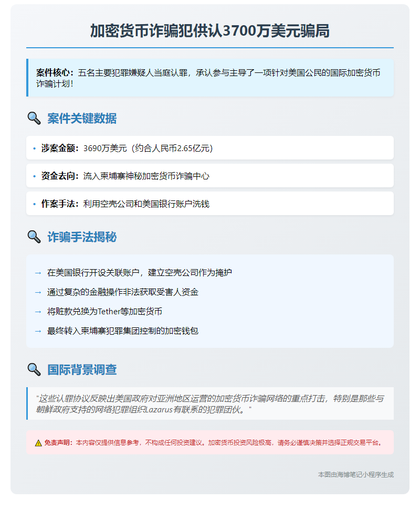
Task: Click the line 最终转入柬埔寨犯罪集团控制的加密钱包
Action: pyautogui.click(x=123, y=331)
